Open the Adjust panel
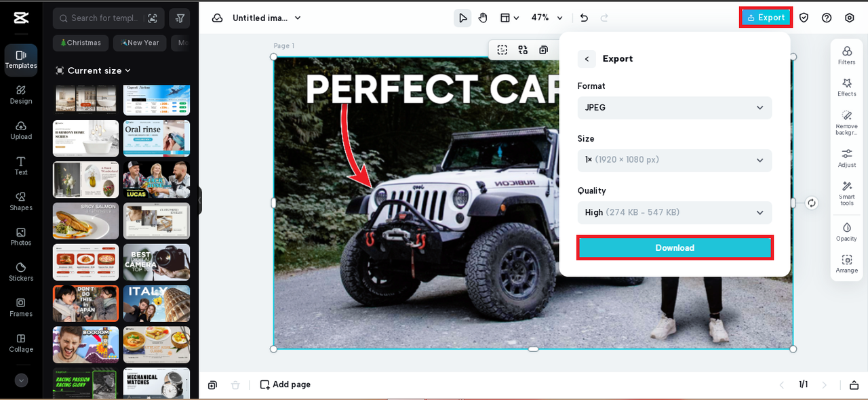This screenshot has height=400, width=868. pyautogui.click(x=846, y=159)
